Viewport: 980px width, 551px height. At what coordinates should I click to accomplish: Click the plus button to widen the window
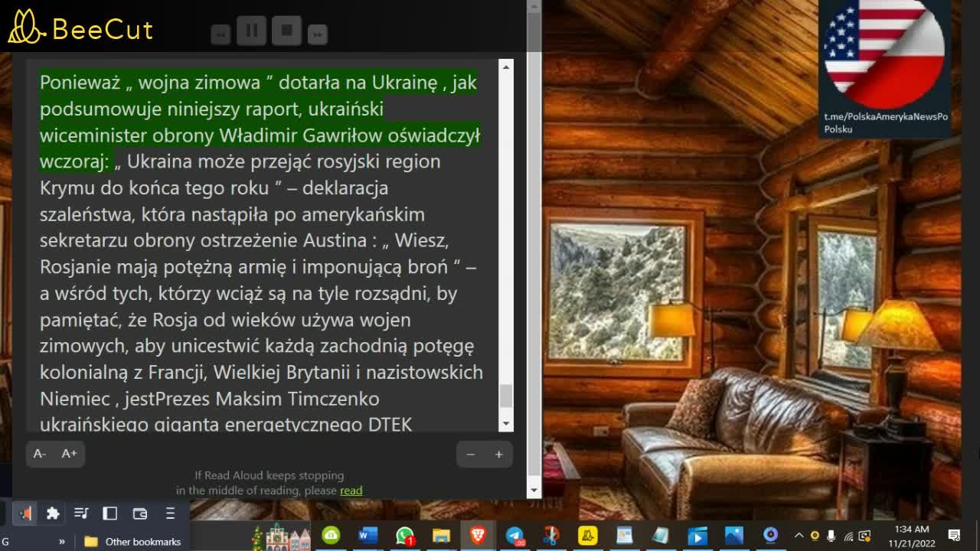[x=498, y=455]
